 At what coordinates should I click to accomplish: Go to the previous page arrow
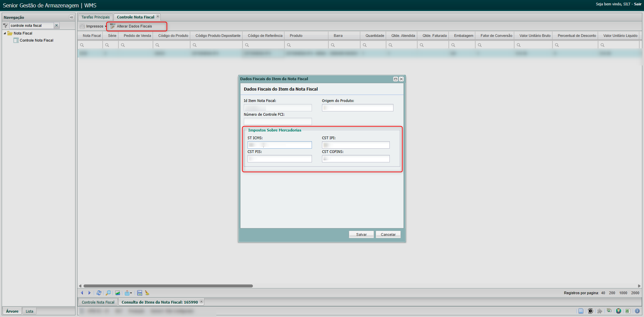click(82, 293)
